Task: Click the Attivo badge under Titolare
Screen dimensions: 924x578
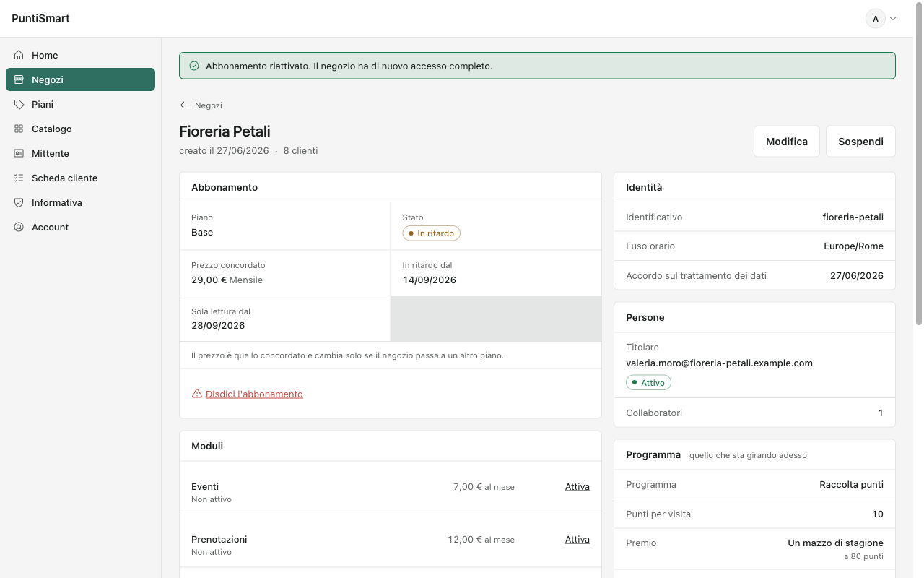Action: [648, 383]
